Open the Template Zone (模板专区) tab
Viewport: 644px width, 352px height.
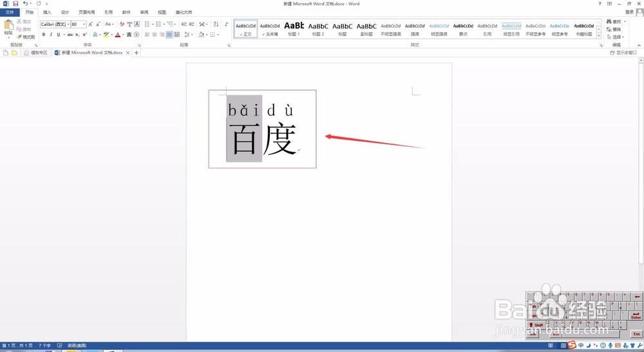(35, 53)
